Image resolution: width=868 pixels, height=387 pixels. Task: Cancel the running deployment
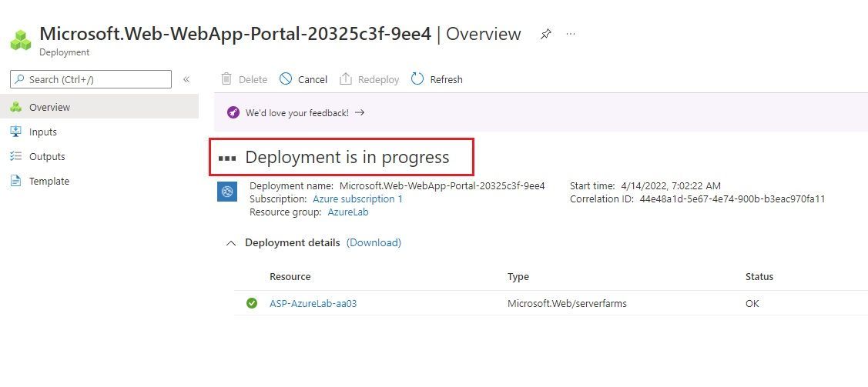(303, 79)
